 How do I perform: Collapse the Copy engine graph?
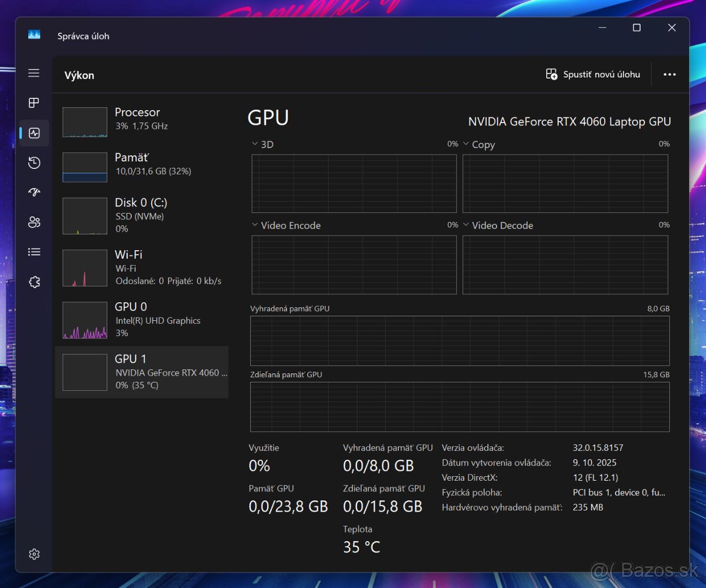point(466,144)
